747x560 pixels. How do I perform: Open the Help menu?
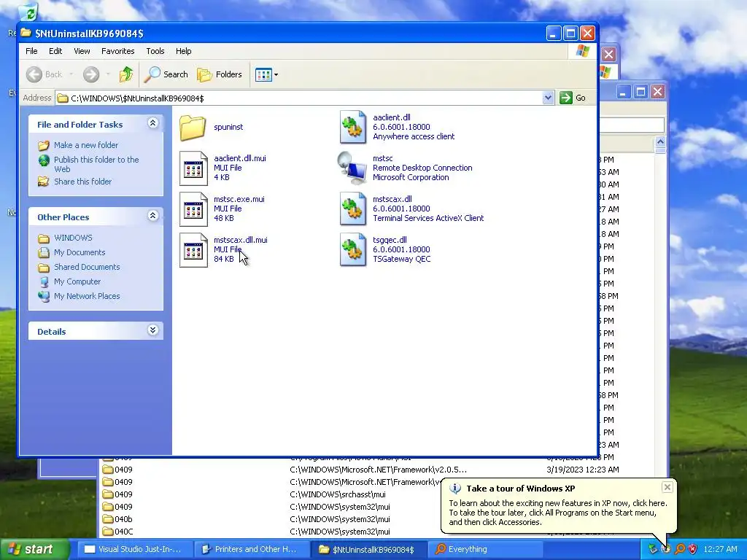[x=183, y=51]
